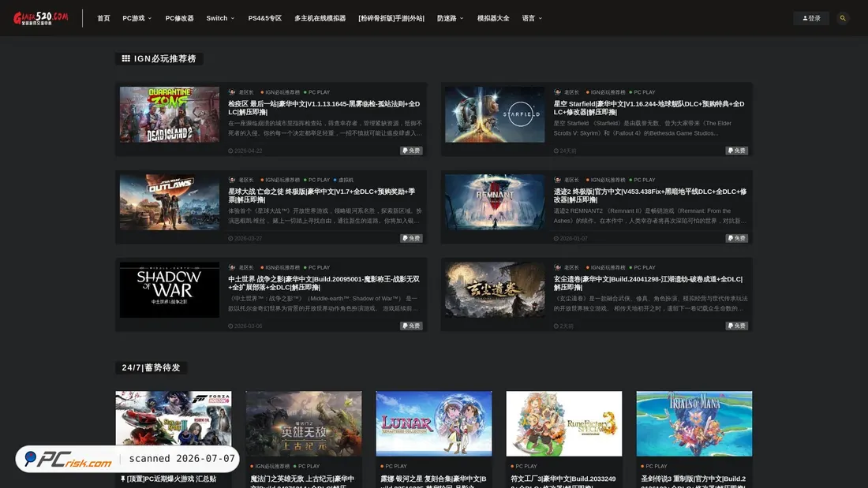Open 露娜 银河之星 复刻合集 title
Viewport: 868px width, 488px height.
tap(434, 482)
